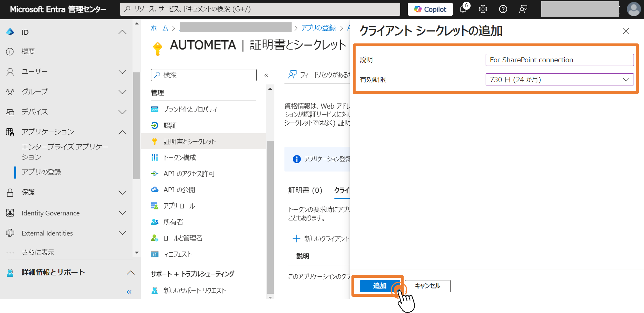
Task: Collapse 詳細情報とサポート section chevron
Action: pyautogui.click(x=131, y=272)
